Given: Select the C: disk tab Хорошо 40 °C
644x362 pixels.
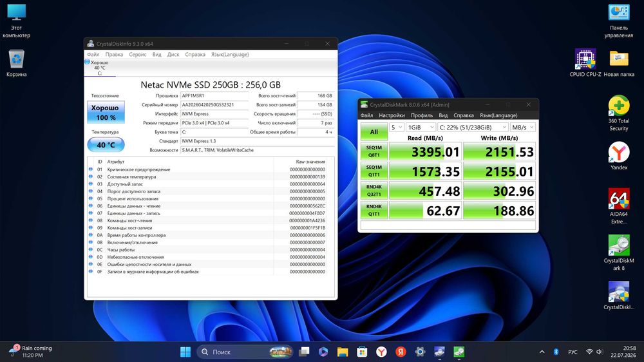Looking at the screenshot, I should coord(100,68).
